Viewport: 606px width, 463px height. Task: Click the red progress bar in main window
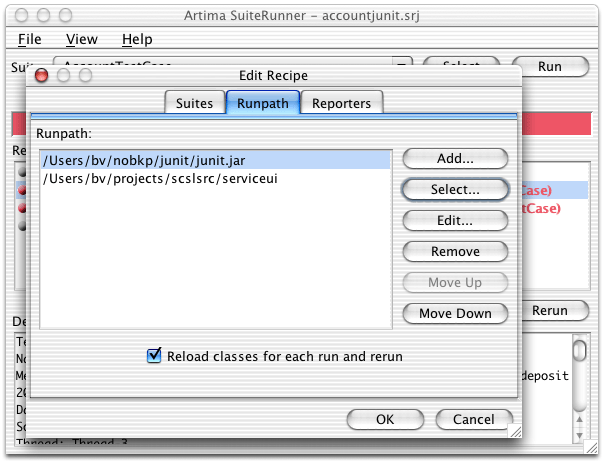(x=557, y=124)
